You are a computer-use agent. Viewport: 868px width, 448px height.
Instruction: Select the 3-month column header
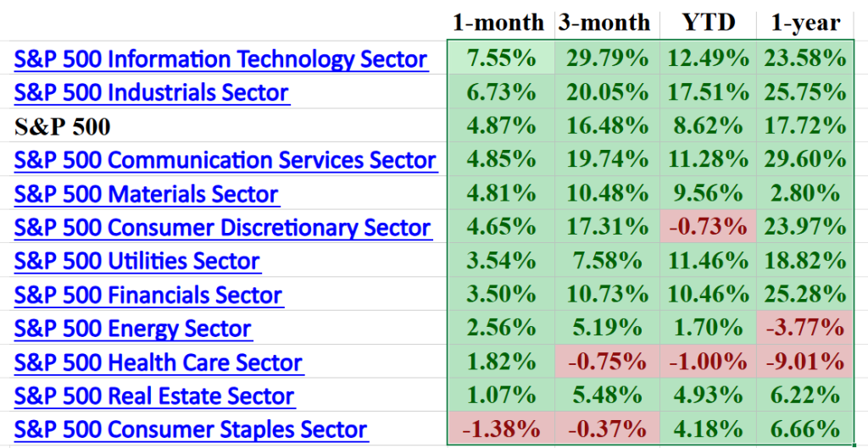pos(604,23)
